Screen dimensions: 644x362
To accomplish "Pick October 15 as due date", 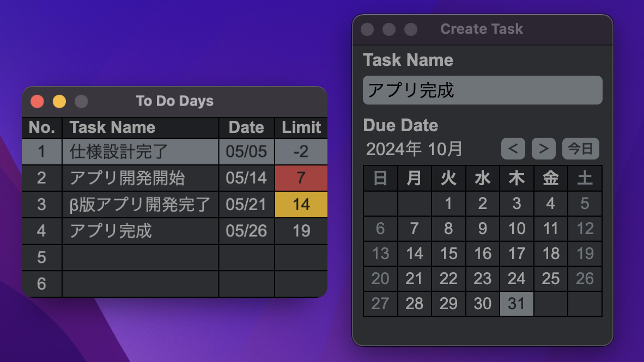I will click(x=448, y=254).
